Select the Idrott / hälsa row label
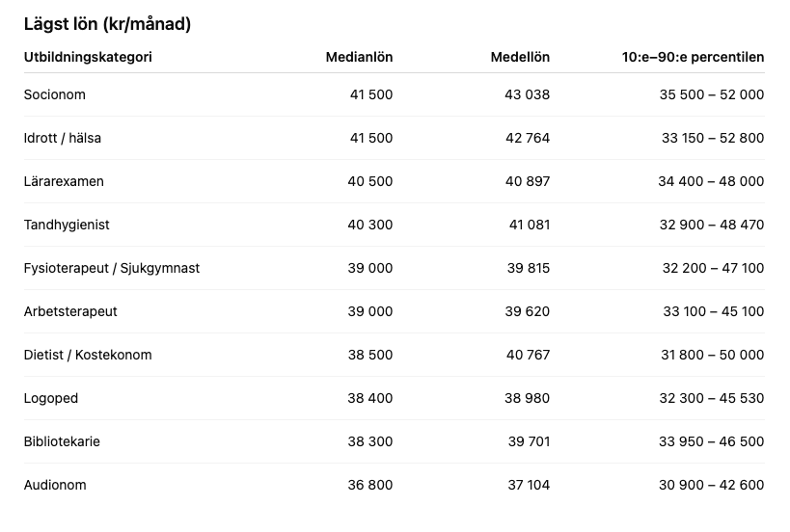This screenshot has height=532, width=790. (63, 138)
